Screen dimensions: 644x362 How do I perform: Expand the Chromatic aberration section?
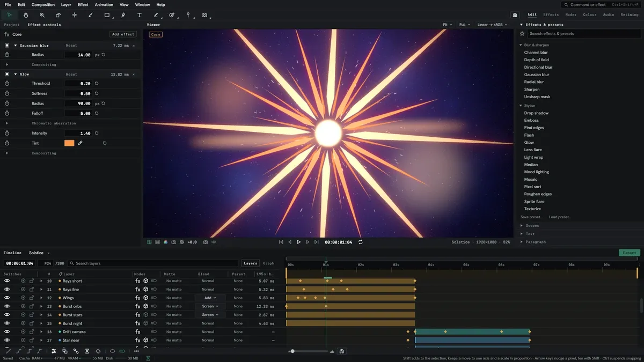click(7, 123)
